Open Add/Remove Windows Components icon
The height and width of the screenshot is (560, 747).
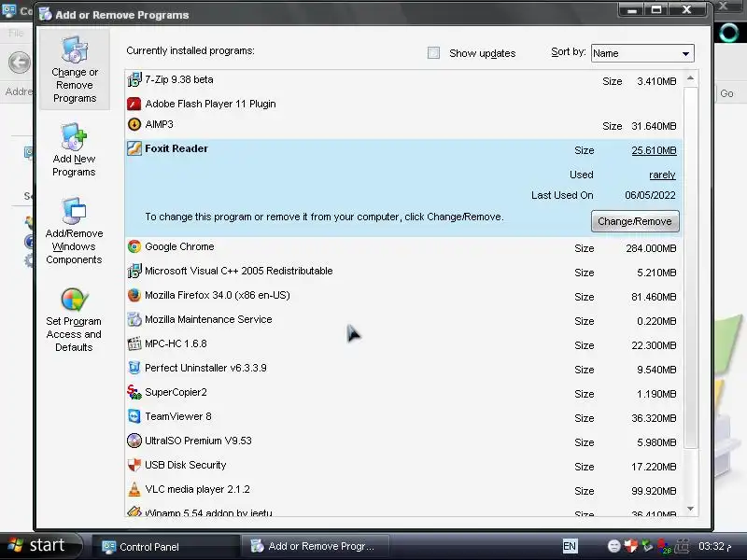(74, 211)
